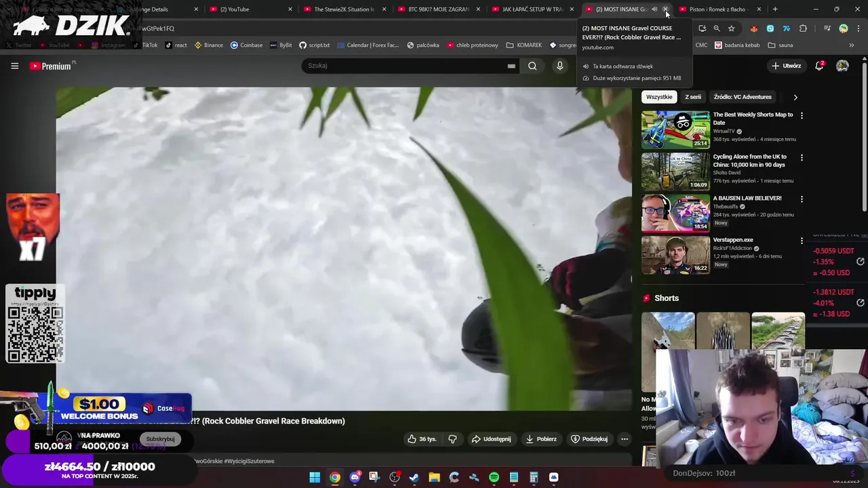This screenshot has height=488, width=868.
Task: Like the video with 36 tys. thumbs up
Action: (x=422, y=439)
